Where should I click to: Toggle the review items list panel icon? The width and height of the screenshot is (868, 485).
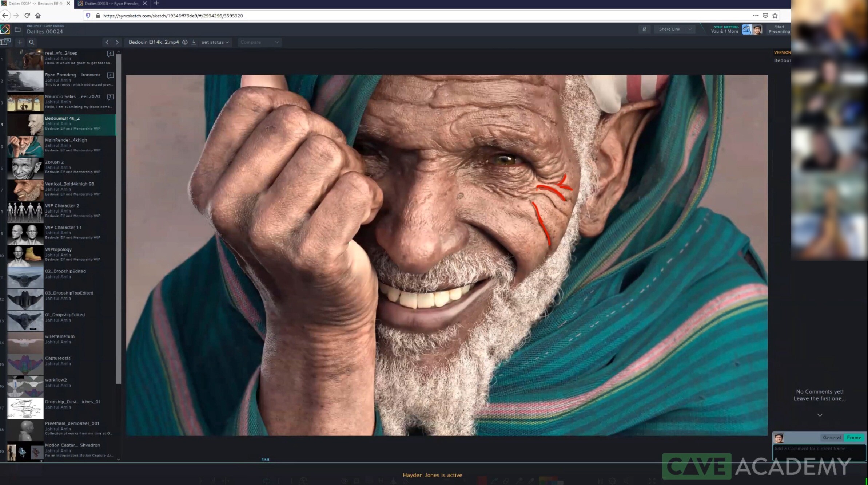[5, 42]
